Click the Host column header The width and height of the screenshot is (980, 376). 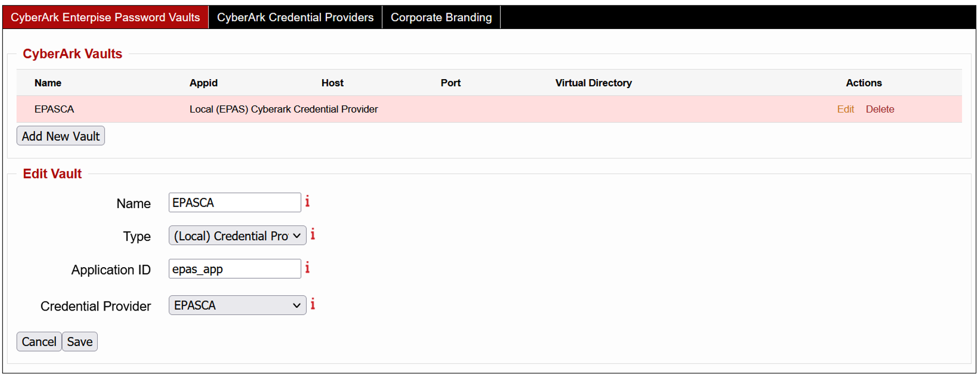(333, 83)
